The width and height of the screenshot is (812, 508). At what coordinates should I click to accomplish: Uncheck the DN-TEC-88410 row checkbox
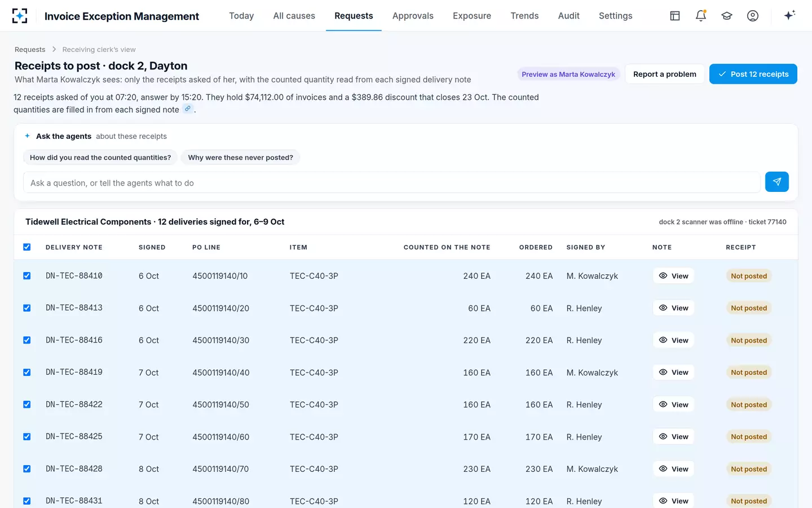point(27,276)
